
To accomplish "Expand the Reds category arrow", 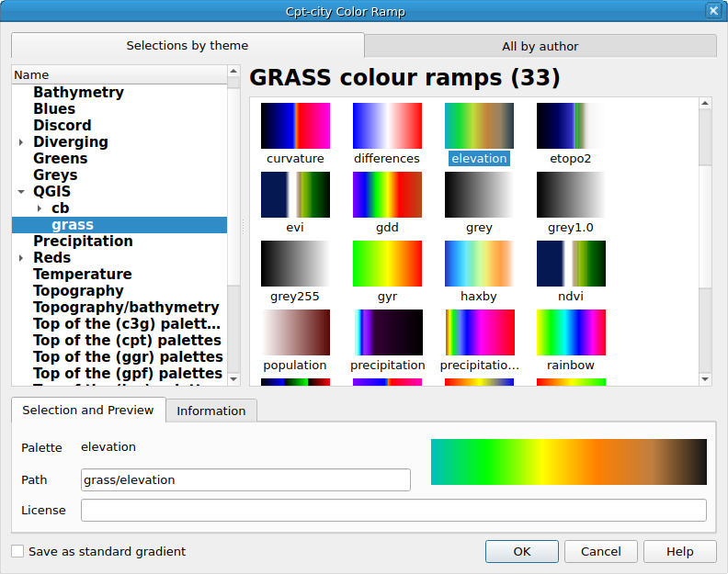I will pyautogui.click(x=21, y=258).
